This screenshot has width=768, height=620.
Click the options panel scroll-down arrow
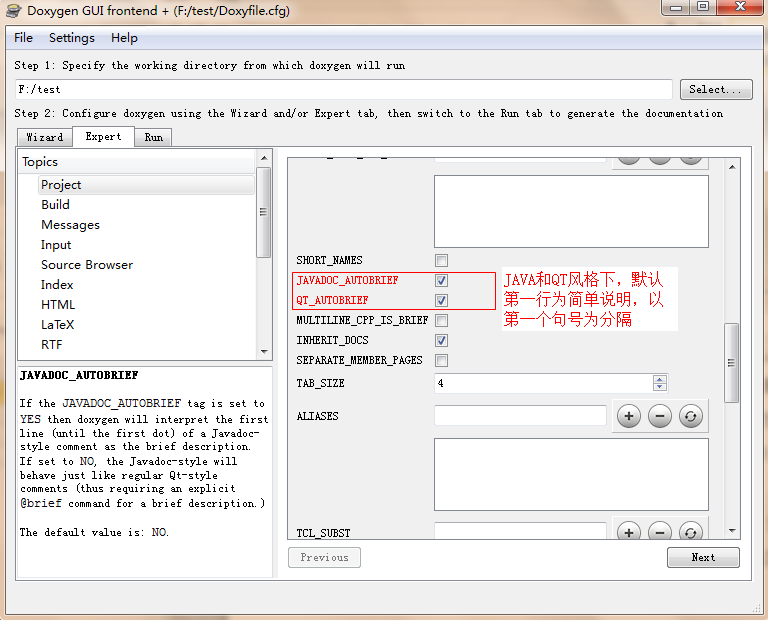pyautogui.click(x=732, y=530)
